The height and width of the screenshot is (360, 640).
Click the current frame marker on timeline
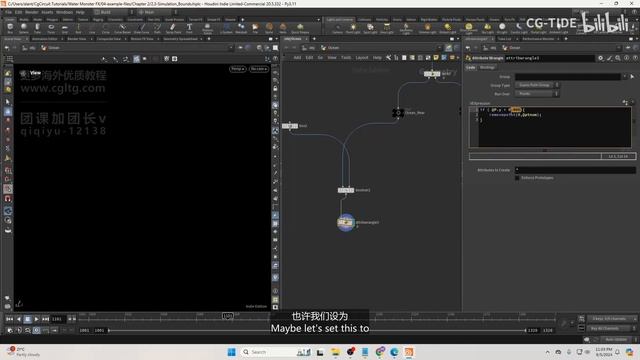227,316
